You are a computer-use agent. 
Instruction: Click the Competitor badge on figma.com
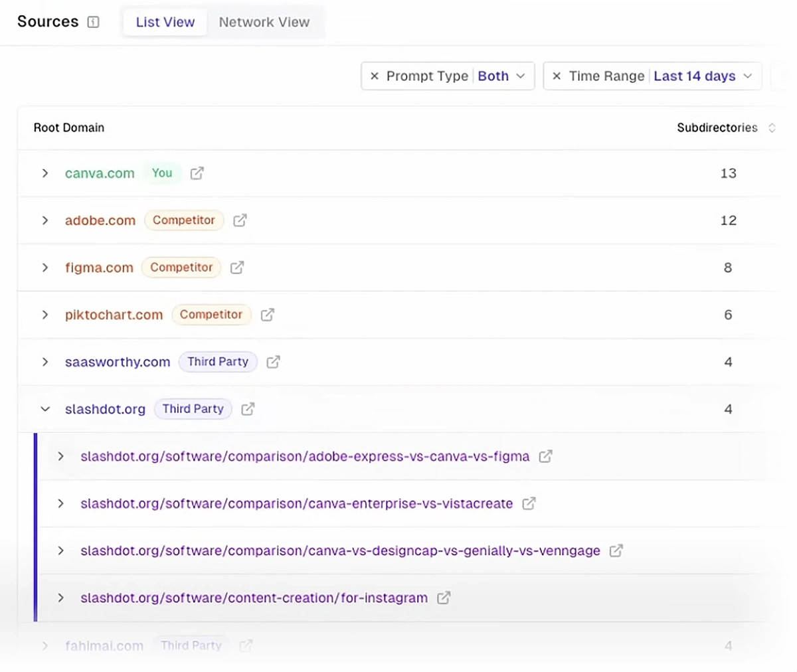tap(181, 268)
